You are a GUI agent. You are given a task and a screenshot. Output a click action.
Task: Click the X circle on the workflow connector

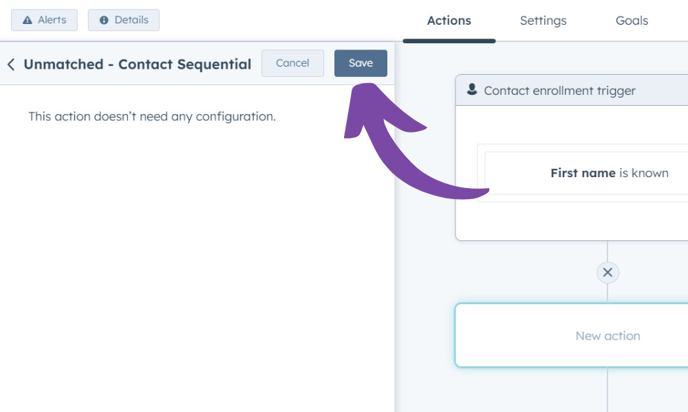[x=607, y=272]
